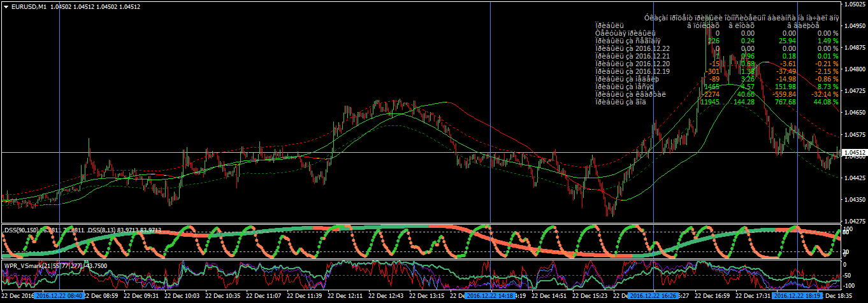Click the current price tag 1.04512
The width and height of the screenshot is (868, 303).
tap(854, 153)
